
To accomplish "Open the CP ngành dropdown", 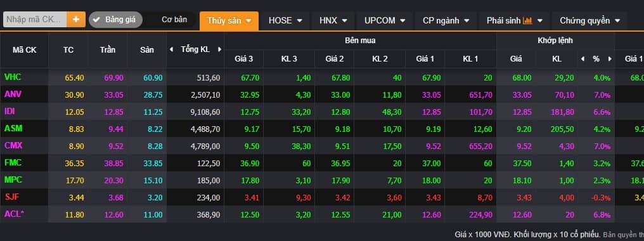I will pyautogui.click(x=446, y=20).
